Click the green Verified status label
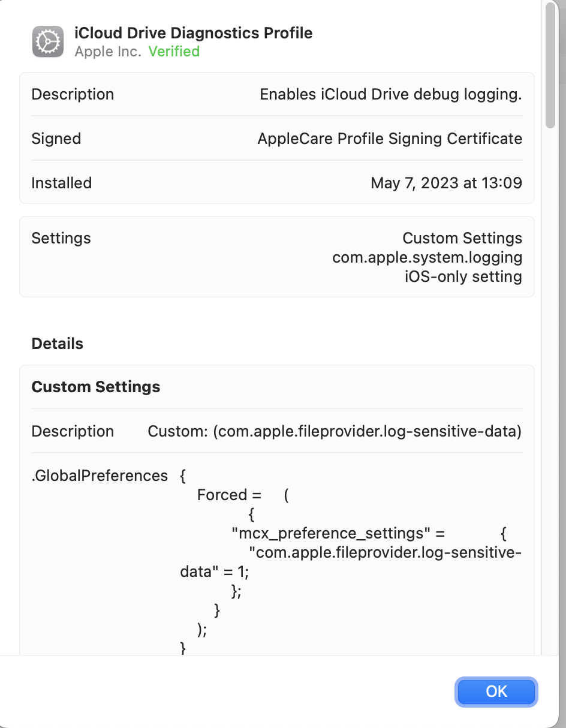 click(x=174, y=52)
